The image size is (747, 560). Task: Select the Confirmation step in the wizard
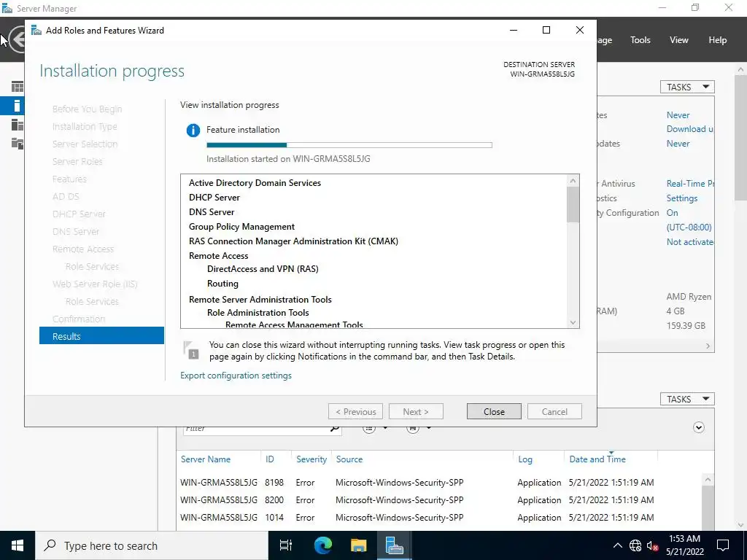(x=79, y=319)
